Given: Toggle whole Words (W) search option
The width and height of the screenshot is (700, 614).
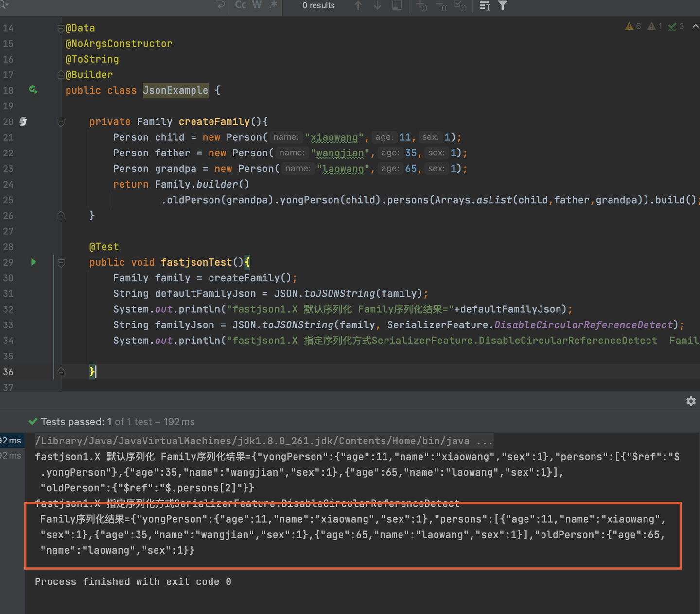Looking at the screenshot, I should coord(257,5).
